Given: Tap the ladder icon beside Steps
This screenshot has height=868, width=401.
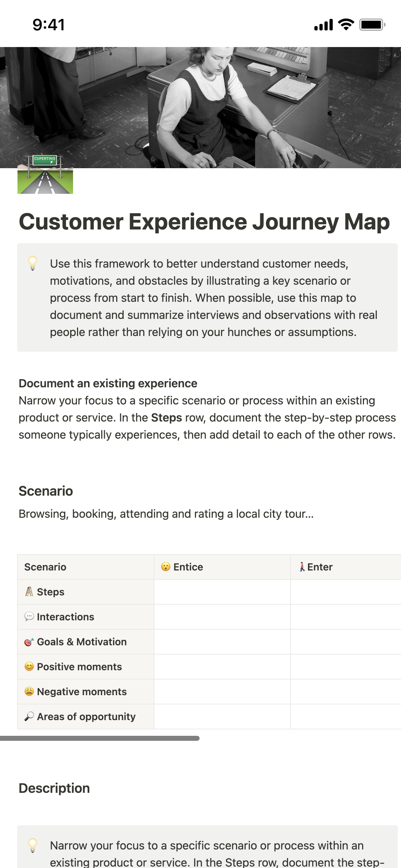Looking at the screenshot, I should coord(29,592).
